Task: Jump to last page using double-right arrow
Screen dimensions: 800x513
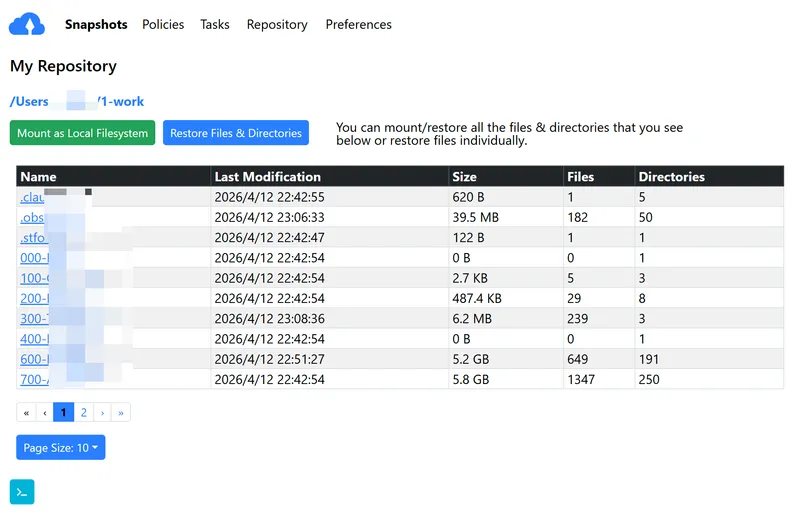Action: click(x=121, y=412)
